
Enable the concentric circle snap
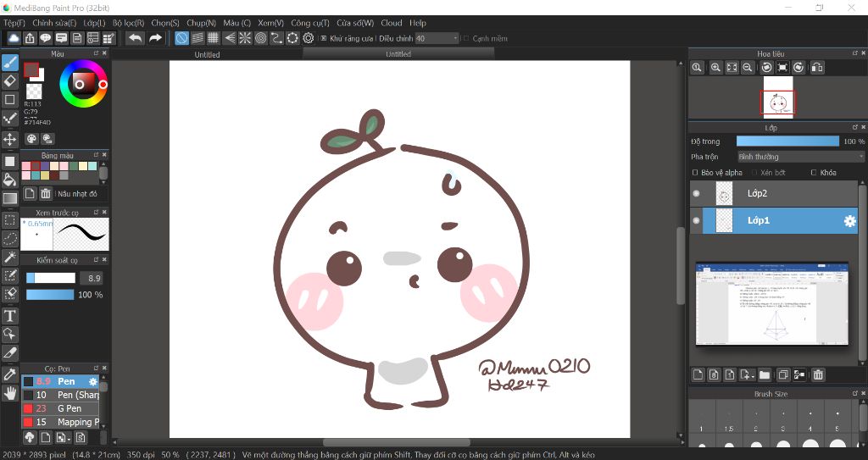pyautogui.click(x=261, y=38)
